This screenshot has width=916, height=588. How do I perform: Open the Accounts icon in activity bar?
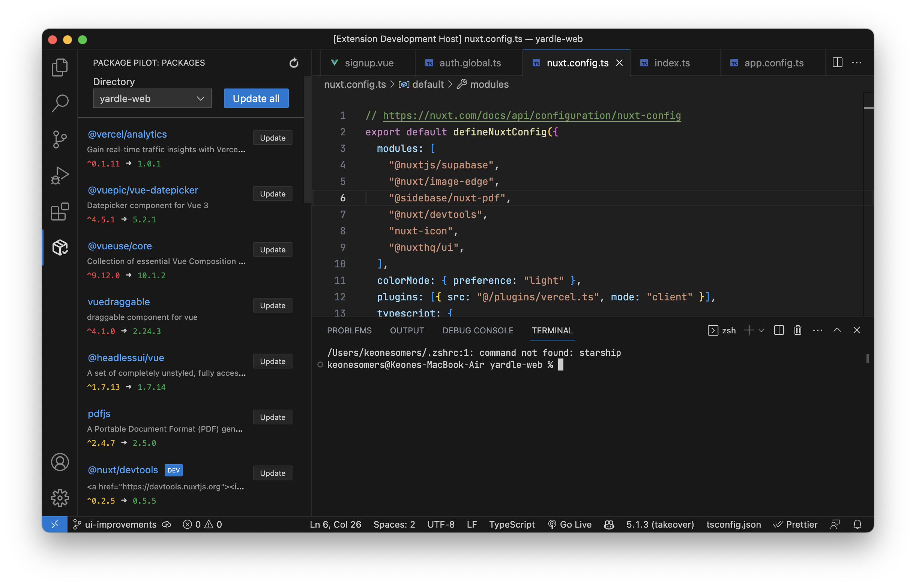pos(60,462)
